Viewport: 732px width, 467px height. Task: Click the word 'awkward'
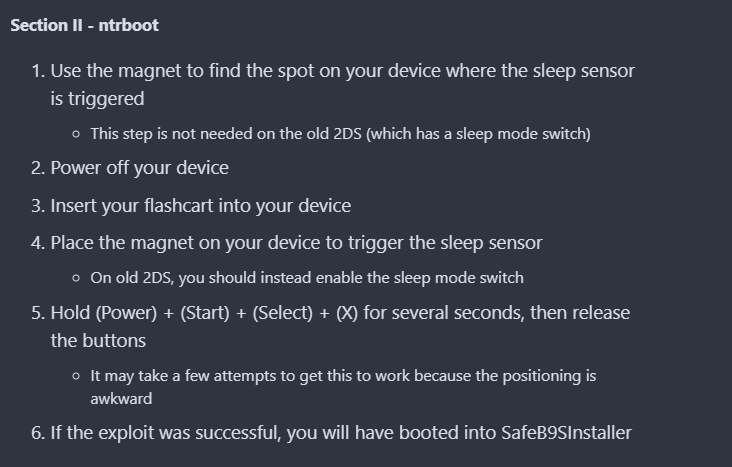121,399
